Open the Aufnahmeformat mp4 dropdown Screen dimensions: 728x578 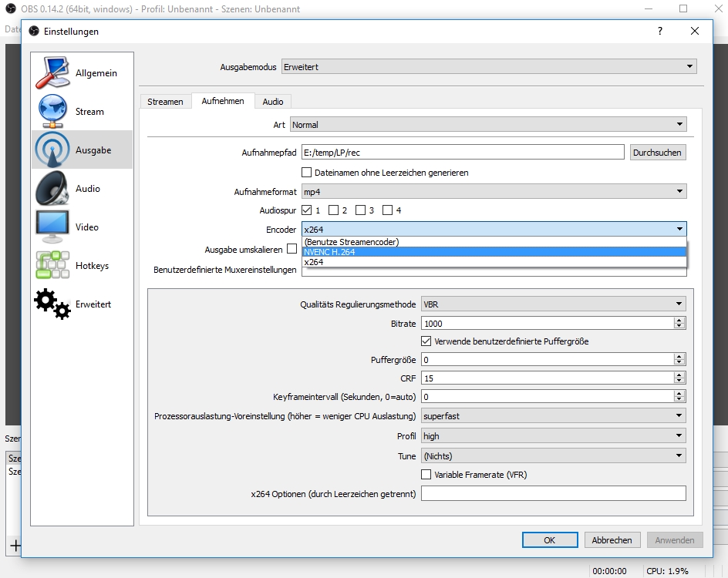[494, 192]
